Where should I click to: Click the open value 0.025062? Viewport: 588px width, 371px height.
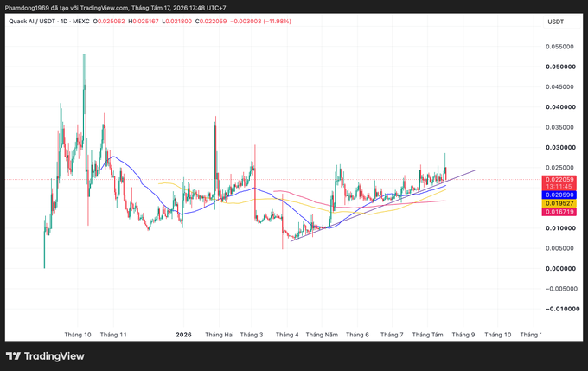(x=111, y=22)
